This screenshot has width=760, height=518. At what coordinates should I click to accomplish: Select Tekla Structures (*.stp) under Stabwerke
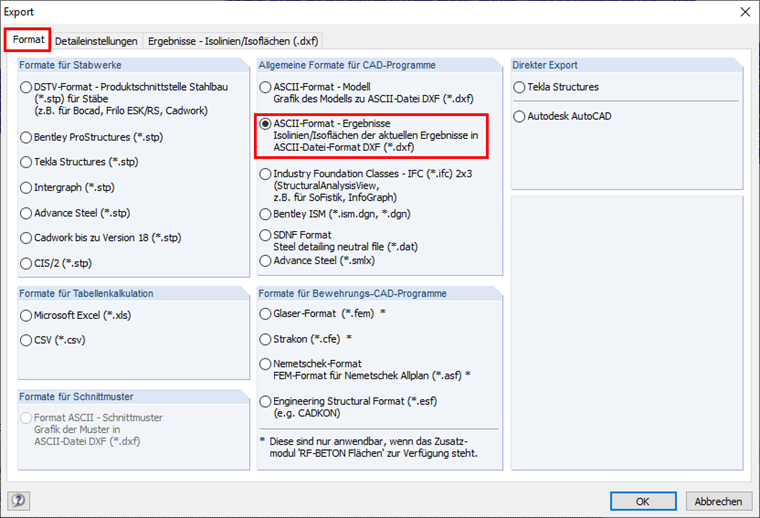click(x=26, y=161)
